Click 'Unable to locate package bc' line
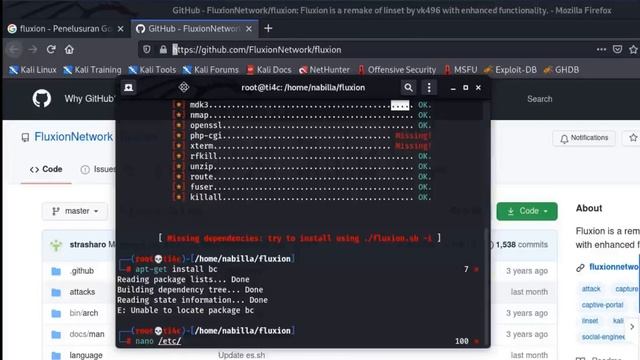Image resolution: width=640 pixels, height=360 pixels. 185,310
